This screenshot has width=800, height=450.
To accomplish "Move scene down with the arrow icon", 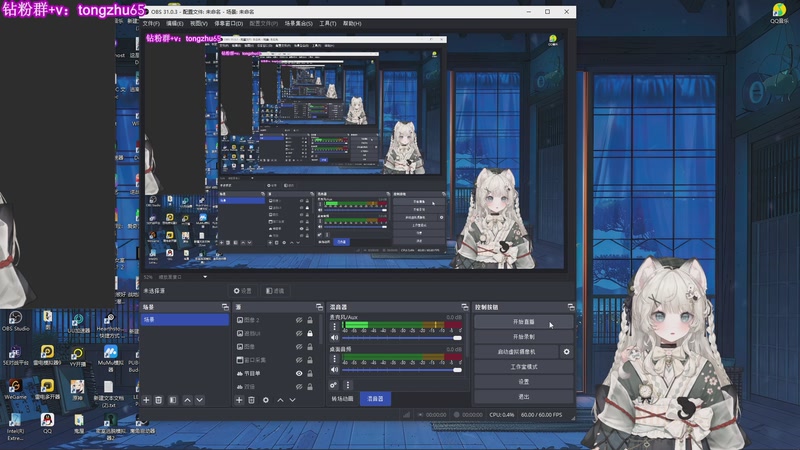I will point(199,400).
